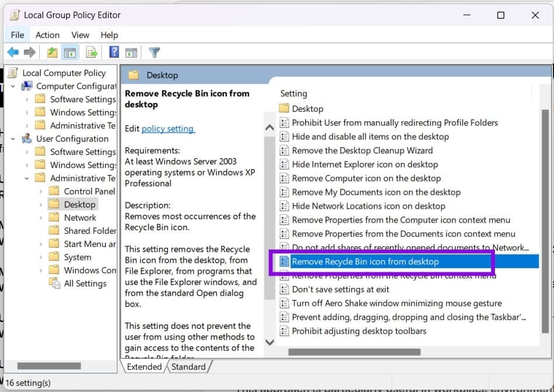Click the console tree horizontal scrollbar
The height and width of the screenshot is (392, 554).
[49, 366]
